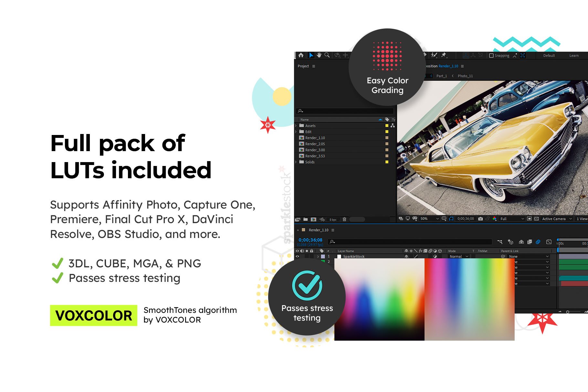Open Normal blending mode dropdown
This screenshot has height=392, width=588.
click(x=459, y=256)
